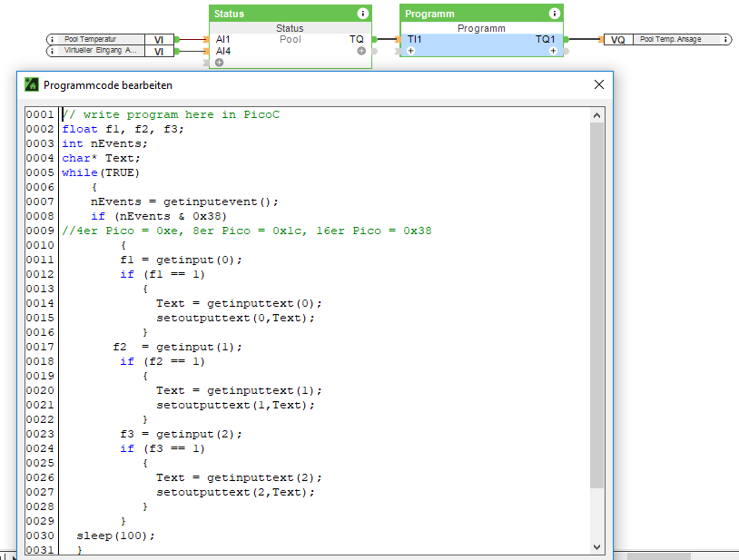Image resolution: width=739 pixels, height=560 pixels.
Task: Add output via plus under TQ
Action: (361, 51)
